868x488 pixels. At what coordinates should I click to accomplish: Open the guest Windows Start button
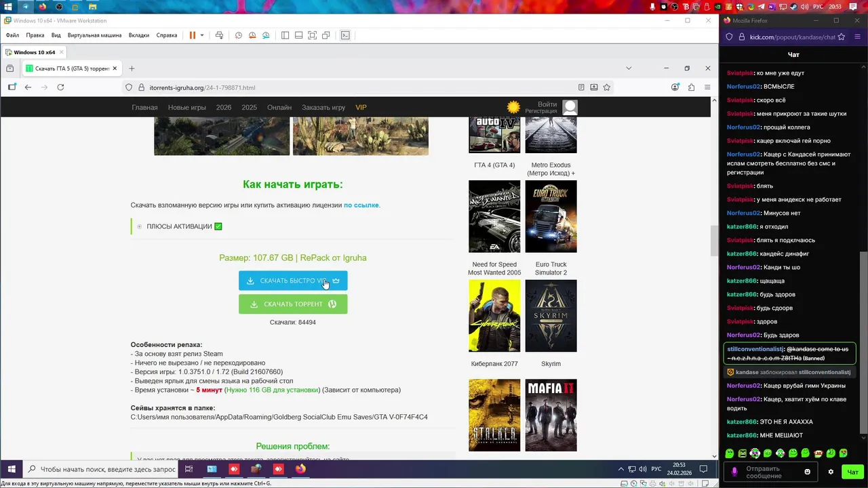[x=12, y=469]
